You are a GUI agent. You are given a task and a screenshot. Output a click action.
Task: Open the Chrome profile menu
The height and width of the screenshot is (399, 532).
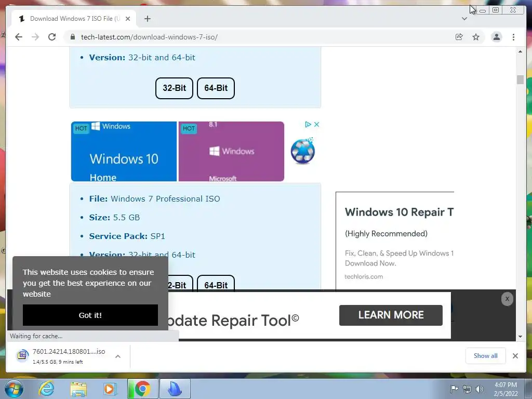pos(496,37)
